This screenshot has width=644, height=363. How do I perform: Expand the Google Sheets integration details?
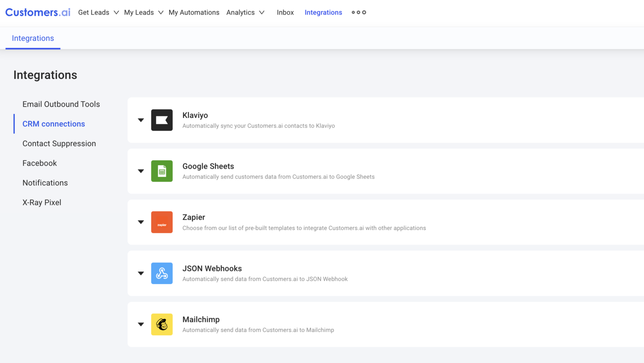pyautogui.click(x=140, y=171)
